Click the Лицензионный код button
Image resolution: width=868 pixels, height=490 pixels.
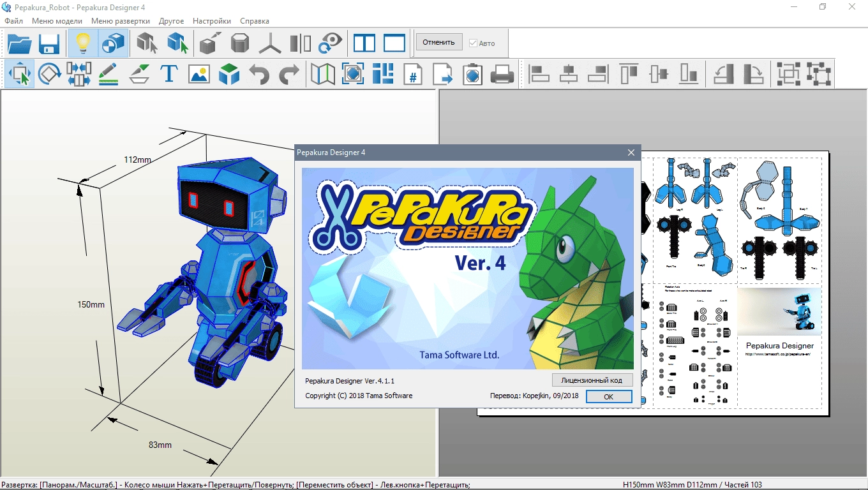click(592, 380)
